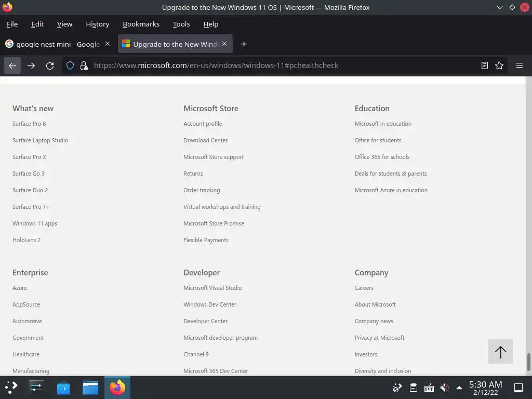Image resolution: width=532 pixels, height=399 pixels.
Task: Open System Settings from taskbar
Action: coord(36,387)
